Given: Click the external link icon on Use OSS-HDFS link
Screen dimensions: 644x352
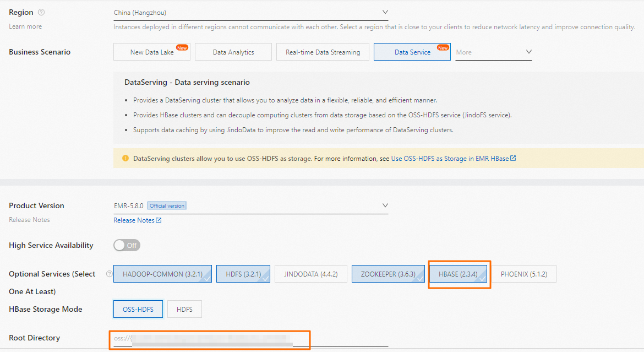Looking at the screenshot, I should point(513,158).
